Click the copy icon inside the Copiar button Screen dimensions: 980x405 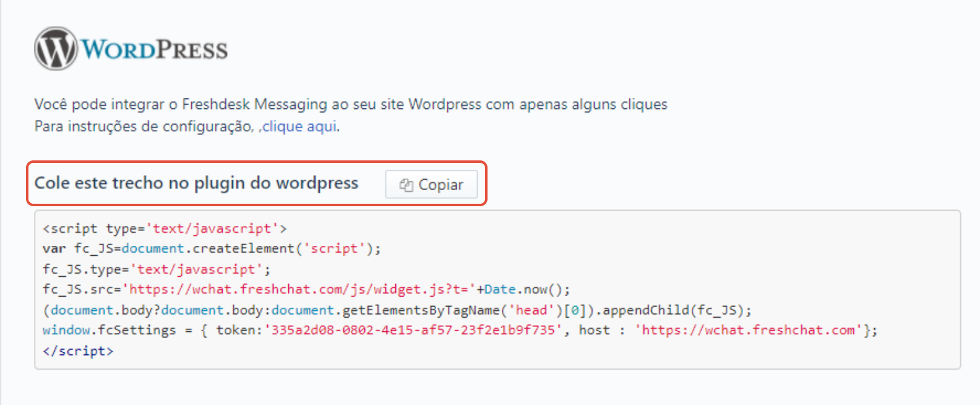coord(406,185)
